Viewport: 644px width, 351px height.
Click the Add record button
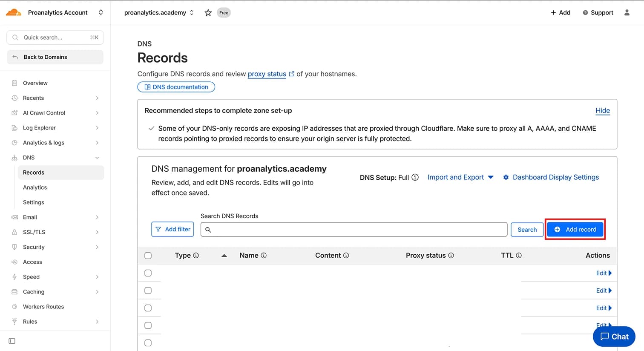coord(575,230)
